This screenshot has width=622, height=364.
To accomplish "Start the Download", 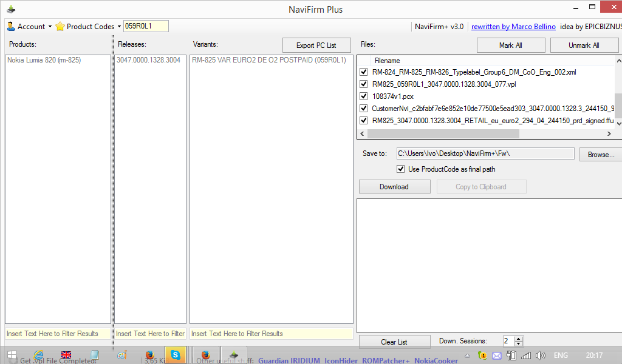I will (394, 187).
